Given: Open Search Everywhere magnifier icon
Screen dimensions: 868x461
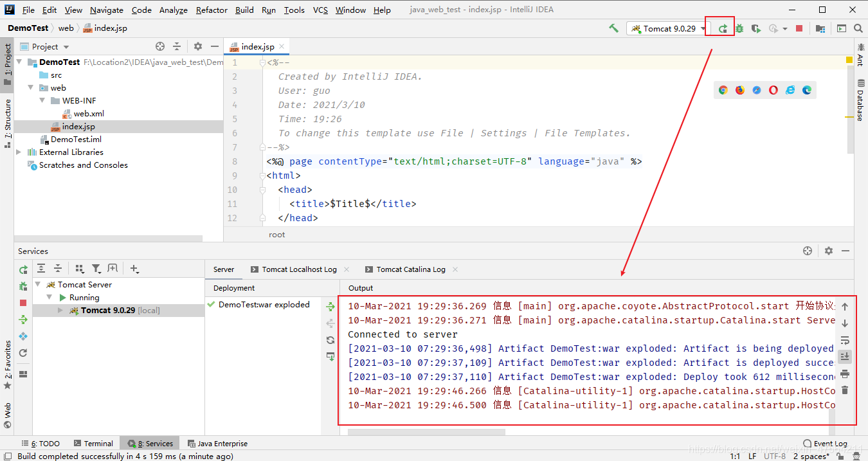Looking at the screenshot, I should pos(858,28).
